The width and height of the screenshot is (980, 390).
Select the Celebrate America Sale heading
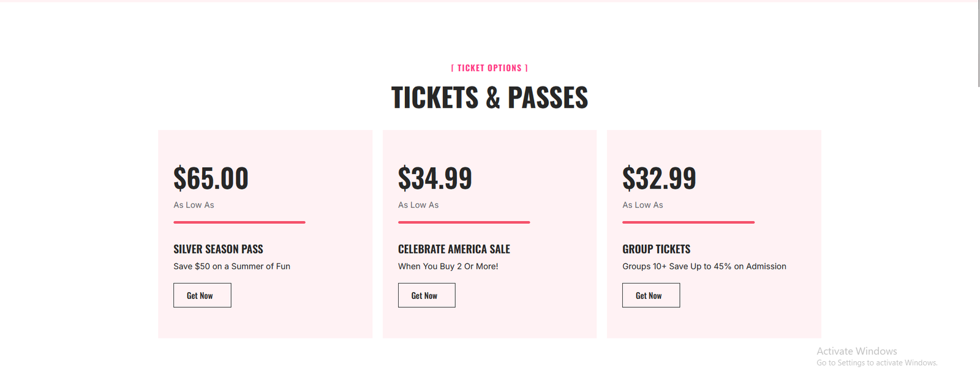[454, 249]
